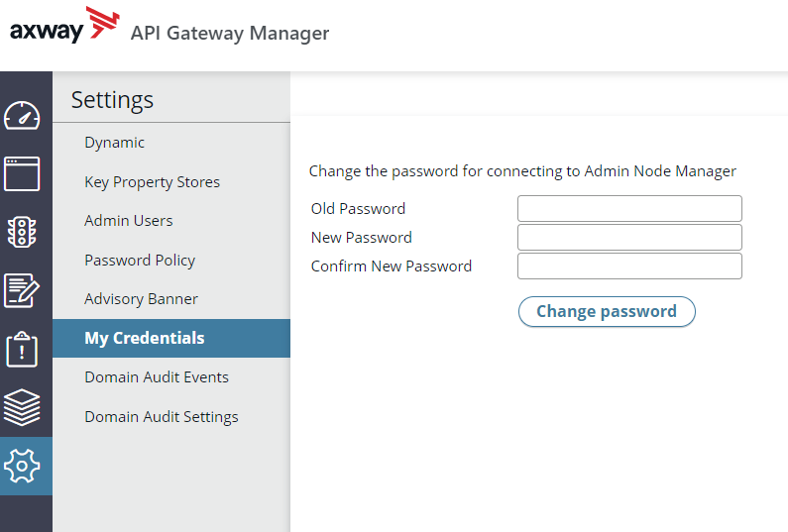Open the Dashboard gauge icon in sidebar
The width and height of the screenshot is (788, 532).
[x=22, y=115]
